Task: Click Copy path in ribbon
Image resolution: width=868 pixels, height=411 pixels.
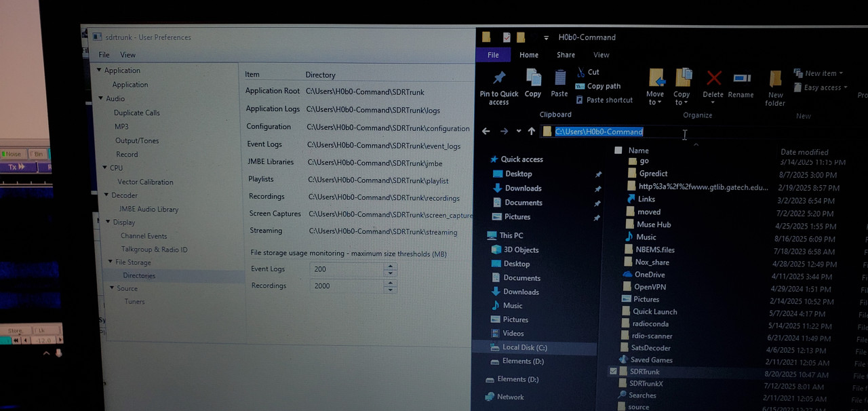Action: (597, 86)
